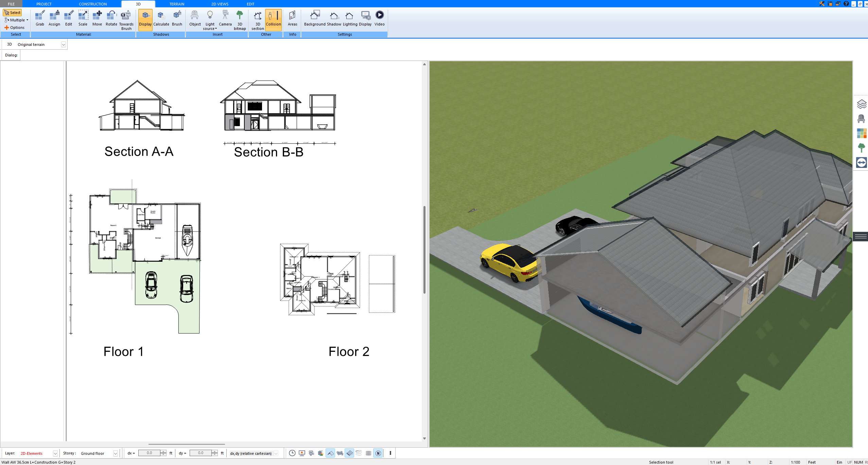The image size is (868, 465).
Task: Create a 3D section
Action: click(x=258, y=20)
